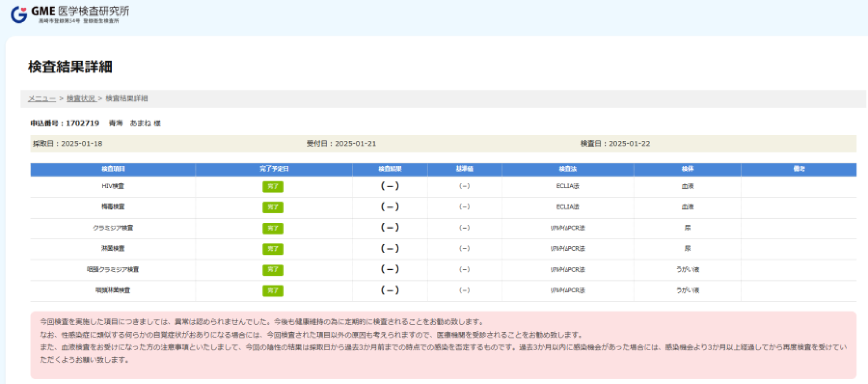The width and height of the screenshot is (868, 384).
Task: Click the 尿 specimen cell for クラミジア検査
Action: point(688,228)
